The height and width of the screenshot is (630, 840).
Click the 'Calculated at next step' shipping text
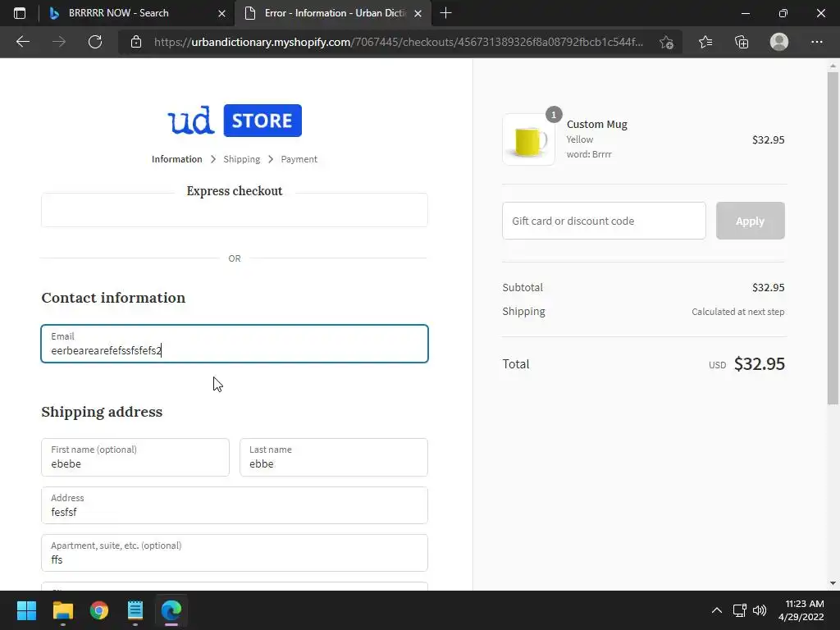[737, 312]
